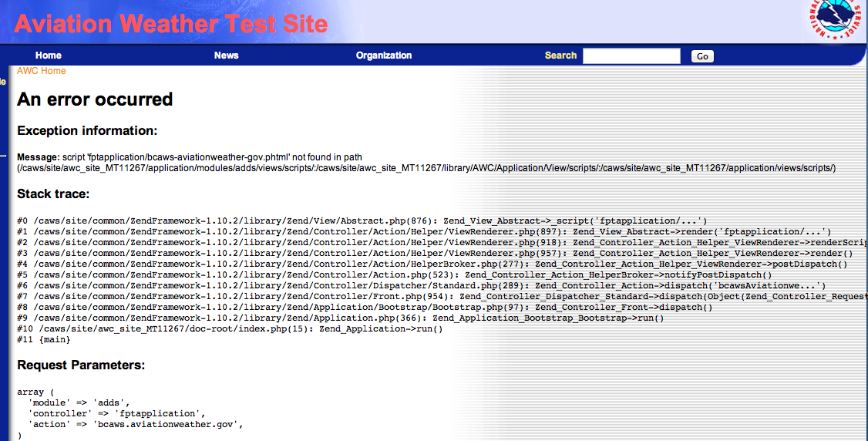Click stack trace line #5 Action.php(523)

click(x=395, y=275)
